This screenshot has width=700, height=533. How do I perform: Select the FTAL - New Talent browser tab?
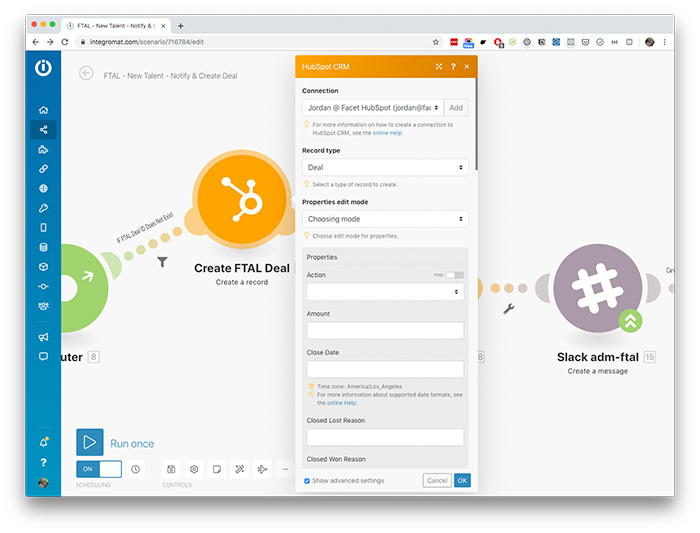click(116, 26)
